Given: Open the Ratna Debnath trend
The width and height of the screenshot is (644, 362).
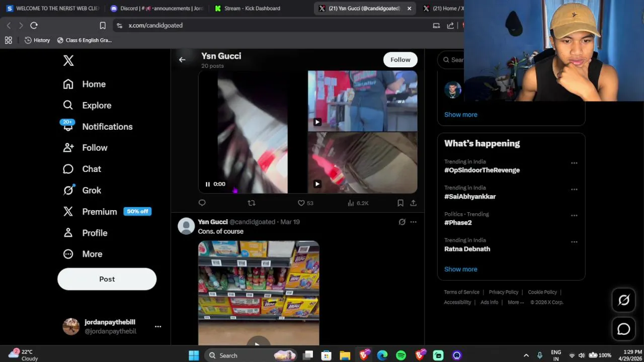Looking at the screenshot, I should [x=467, y=249].
